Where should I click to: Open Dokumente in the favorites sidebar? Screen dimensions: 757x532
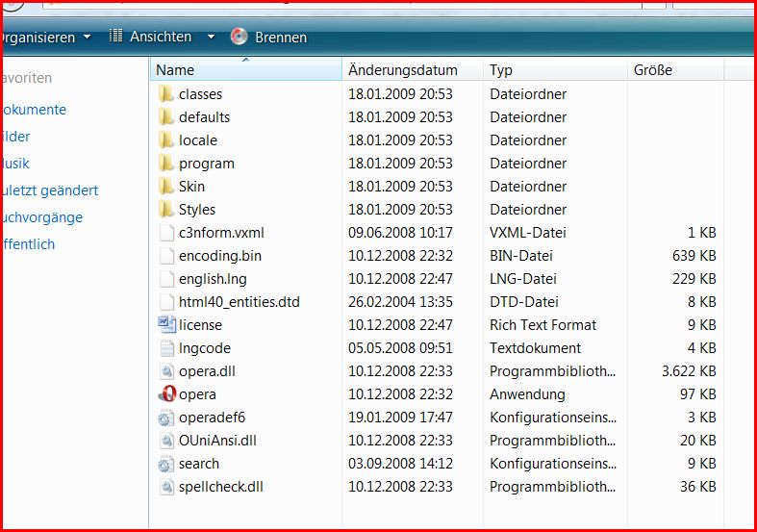(x=34, y=110)
